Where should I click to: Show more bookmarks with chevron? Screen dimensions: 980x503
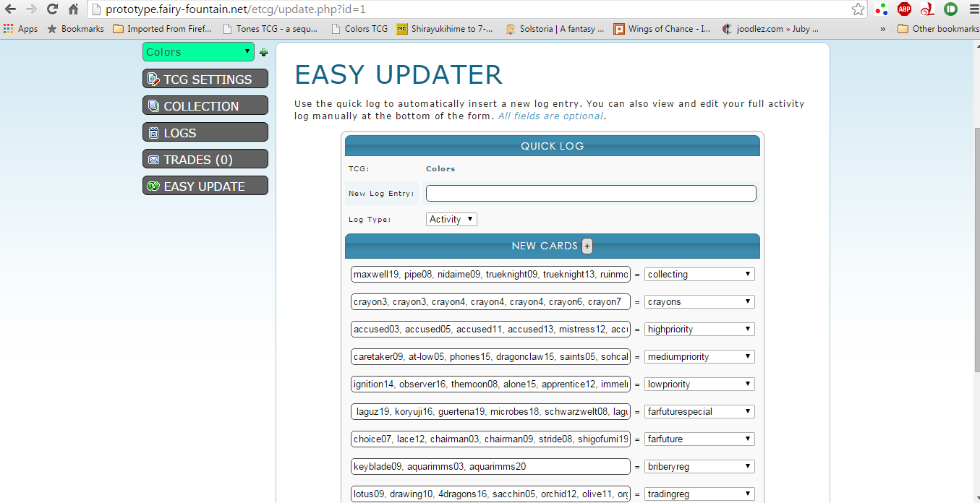point(882,29)
